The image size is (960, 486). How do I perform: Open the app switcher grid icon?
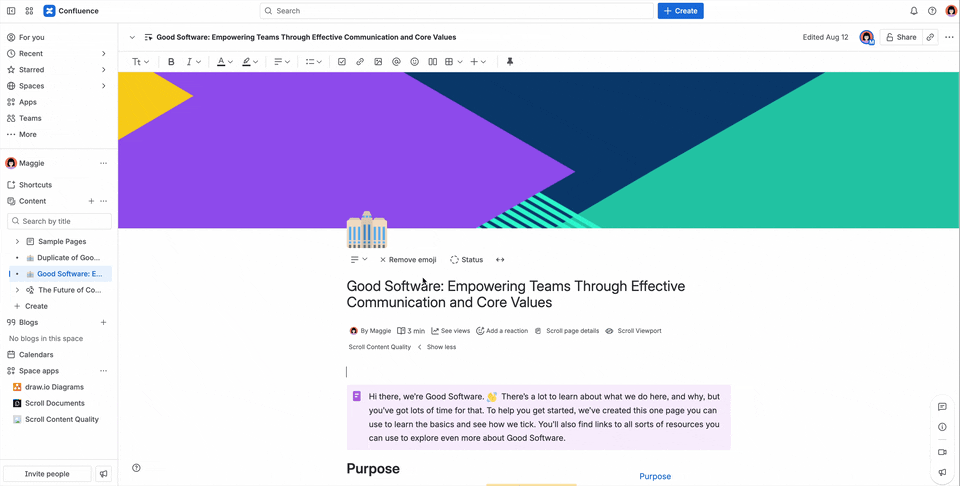29,11
